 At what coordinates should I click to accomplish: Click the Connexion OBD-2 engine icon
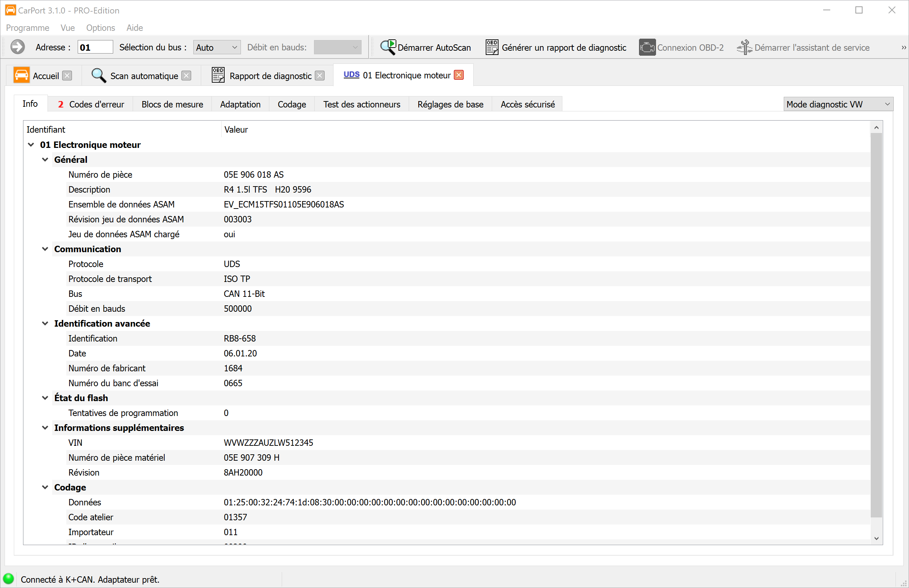pyautogui.click(x=647, y=47)
